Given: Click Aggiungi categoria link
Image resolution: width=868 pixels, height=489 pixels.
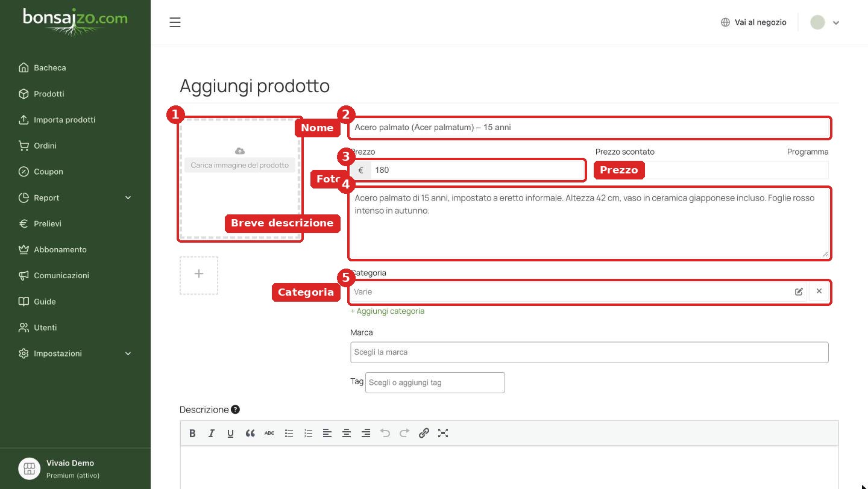Looking at the screenshot, I should coord(388,311).
